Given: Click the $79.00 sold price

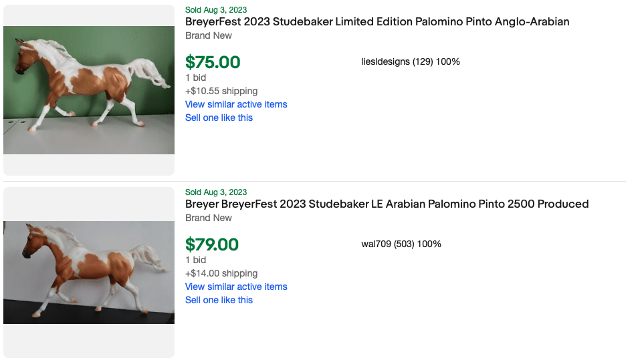Looking at the screenshot, I should [212, 244].
